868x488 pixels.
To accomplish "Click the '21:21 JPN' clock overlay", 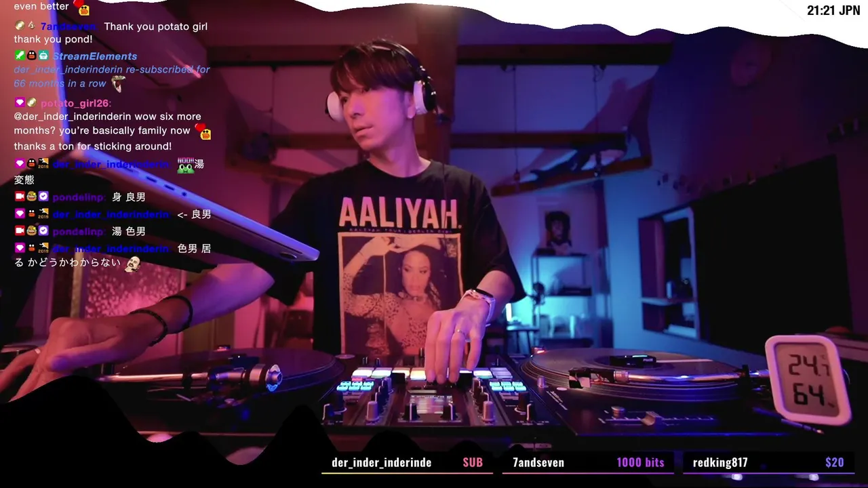I will [x=833, y=10].
